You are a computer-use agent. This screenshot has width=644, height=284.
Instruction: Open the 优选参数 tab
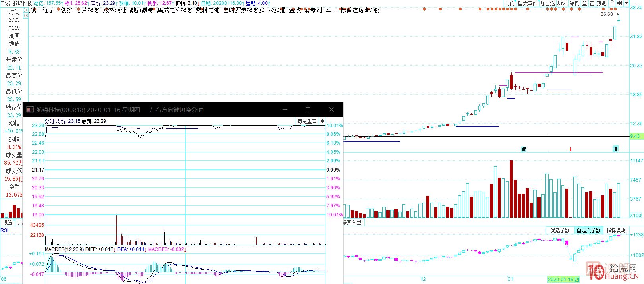(x=560, y=230)
